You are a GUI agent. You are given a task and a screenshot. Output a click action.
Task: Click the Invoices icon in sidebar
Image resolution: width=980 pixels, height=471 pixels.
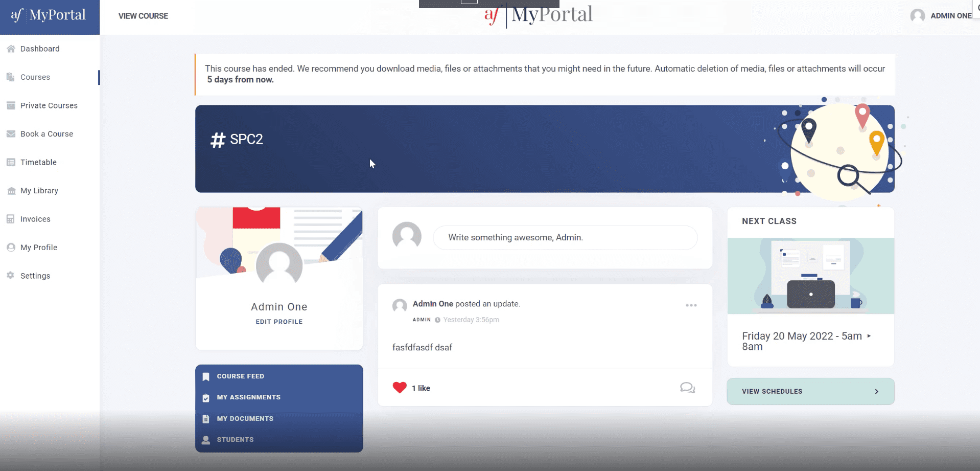(x=11, y=219)
